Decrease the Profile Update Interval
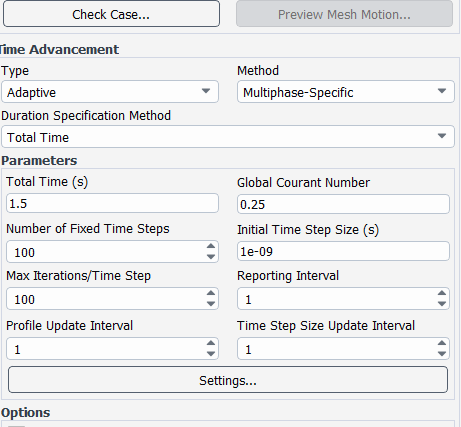The height and width of the screenshot is (427, 461). 211,353
